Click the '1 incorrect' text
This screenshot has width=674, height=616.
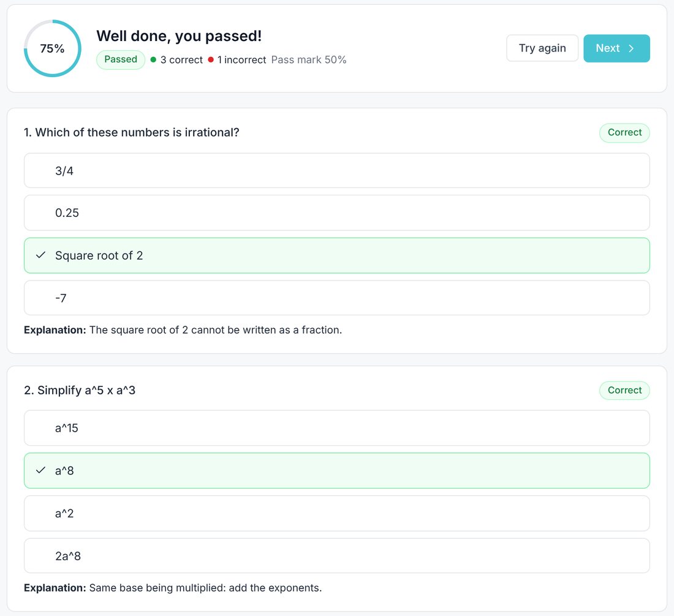pos(241,60)
